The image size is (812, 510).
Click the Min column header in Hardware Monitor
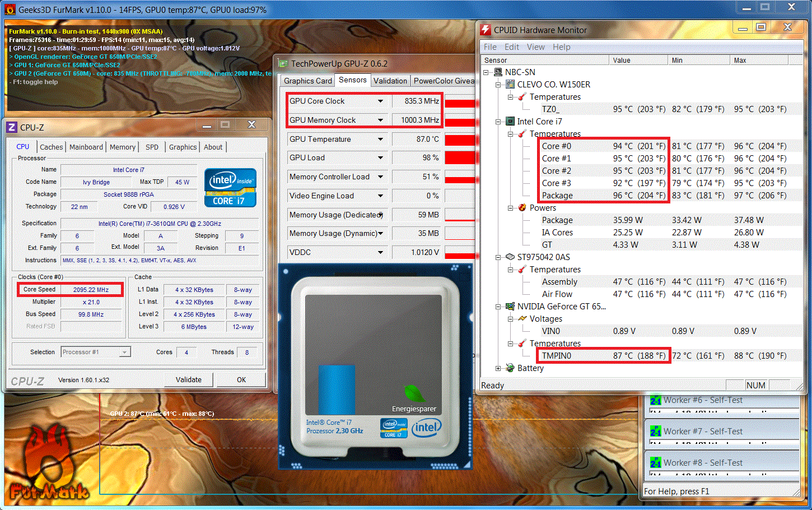[699, 60]
